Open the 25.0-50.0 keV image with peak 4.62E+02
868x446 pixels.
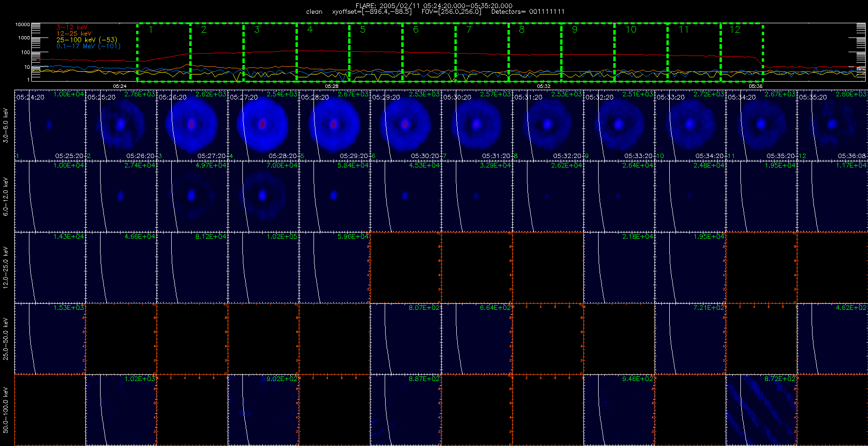(832, 339)
